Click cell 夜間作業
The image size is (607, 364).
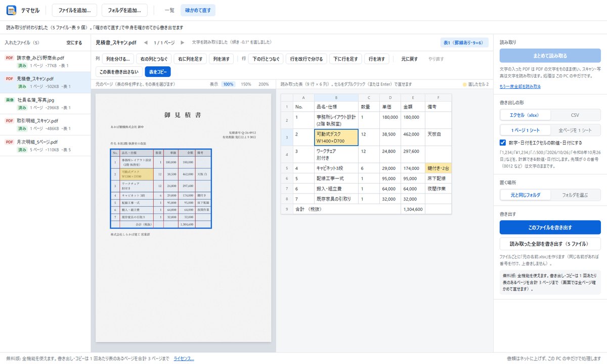[438, 189]
